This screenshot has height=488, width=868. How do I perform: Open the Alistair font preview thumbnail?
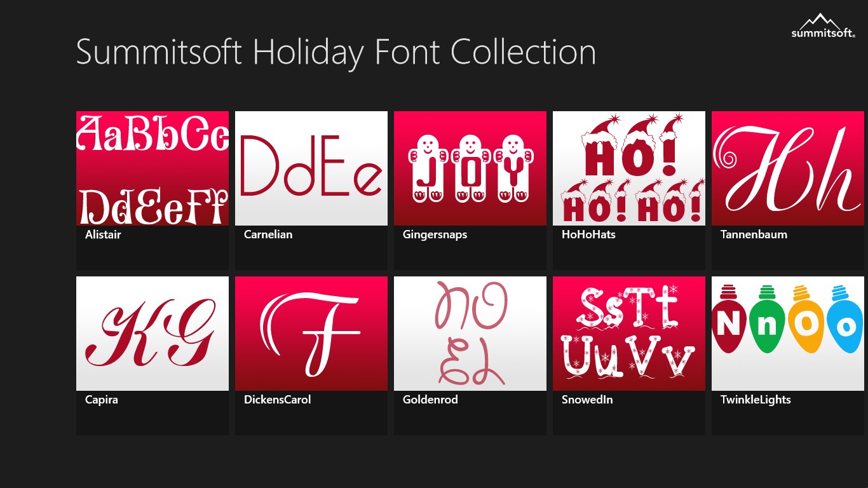pos(153,168)
